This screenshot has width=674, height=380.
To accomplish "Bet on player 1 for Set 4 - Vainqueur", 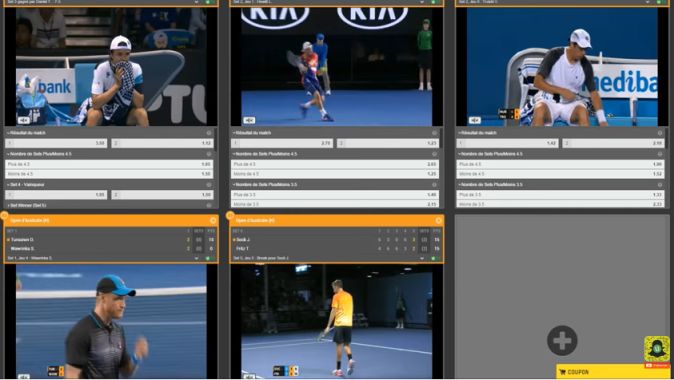I will 56,195.
